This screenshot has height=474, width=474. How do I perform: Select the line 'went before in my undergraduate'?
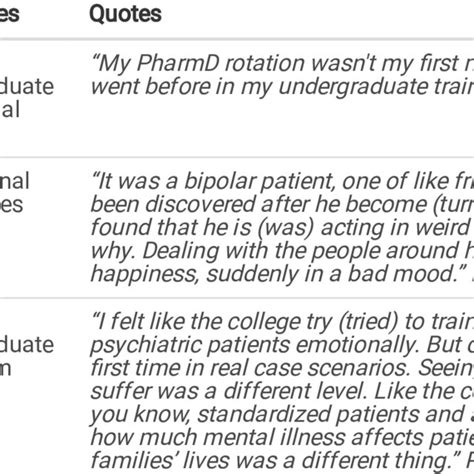(x=282, y=87)
